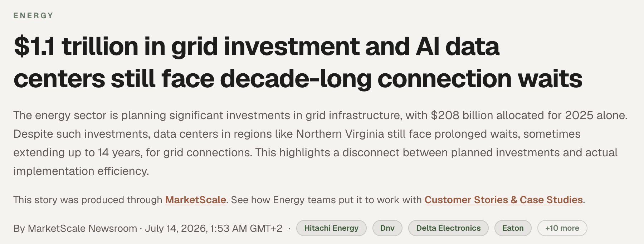Select the Dnv tag pill

[x=387, y=228]
